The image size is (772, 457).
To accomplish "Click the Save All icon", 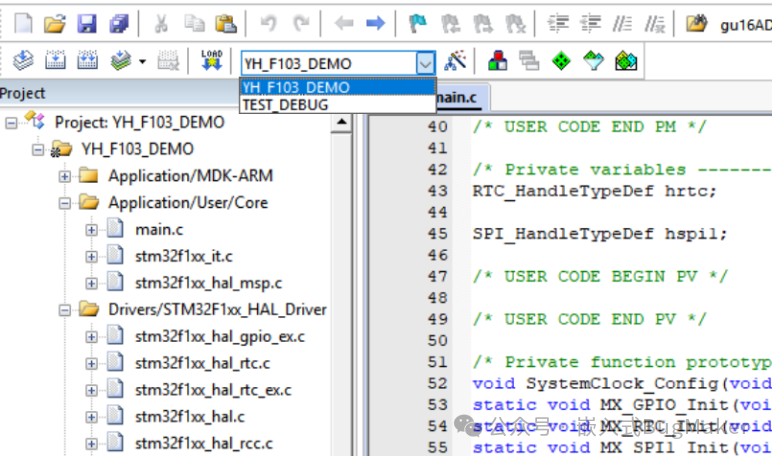I will tap(119, 22).
